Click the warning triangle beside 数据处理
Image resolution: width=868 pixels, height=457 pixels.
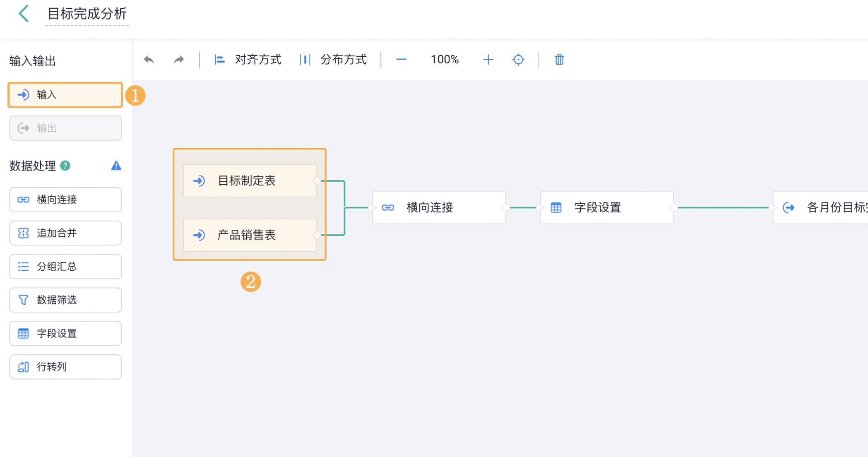116,166
